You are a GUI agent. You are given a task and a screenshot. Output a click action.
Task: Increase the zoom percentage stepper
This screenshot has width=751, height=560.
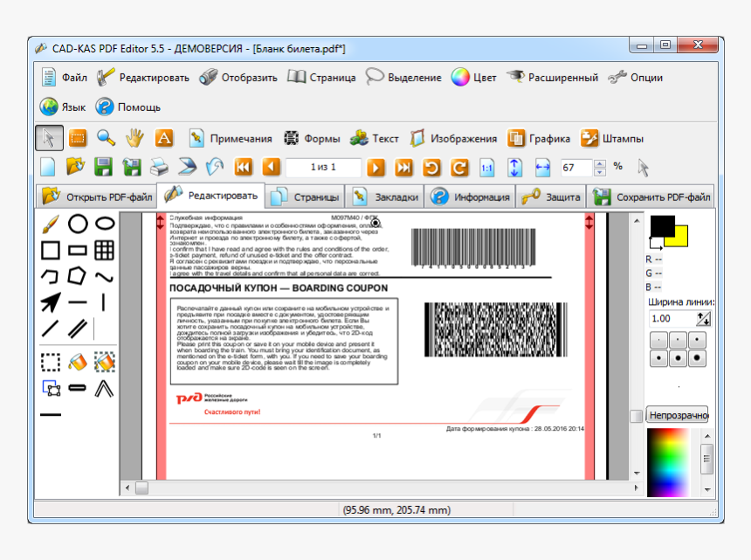point(600,164)
